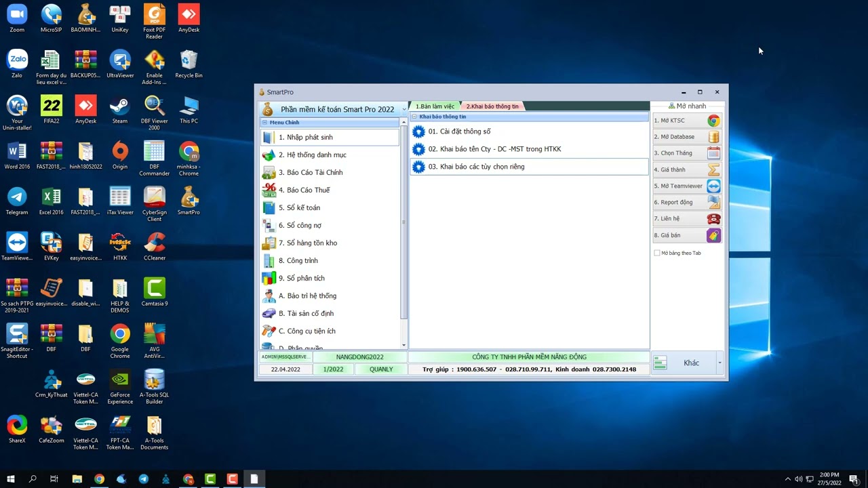Open the Công cụ tiện ích tools icon
This screenshot has height=488, width=868.
coord(269,331)
